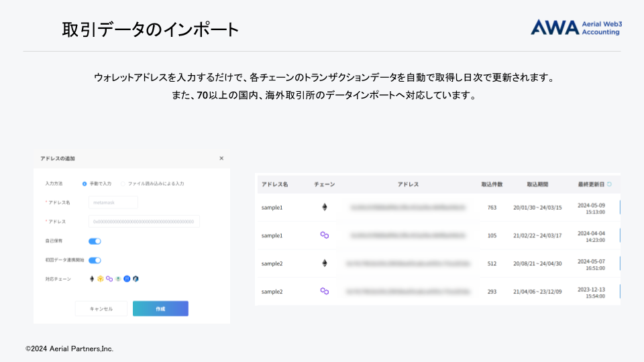
Task: Focus the アドレス field with 0x placeholder
Action: click(x=144, y=221)
